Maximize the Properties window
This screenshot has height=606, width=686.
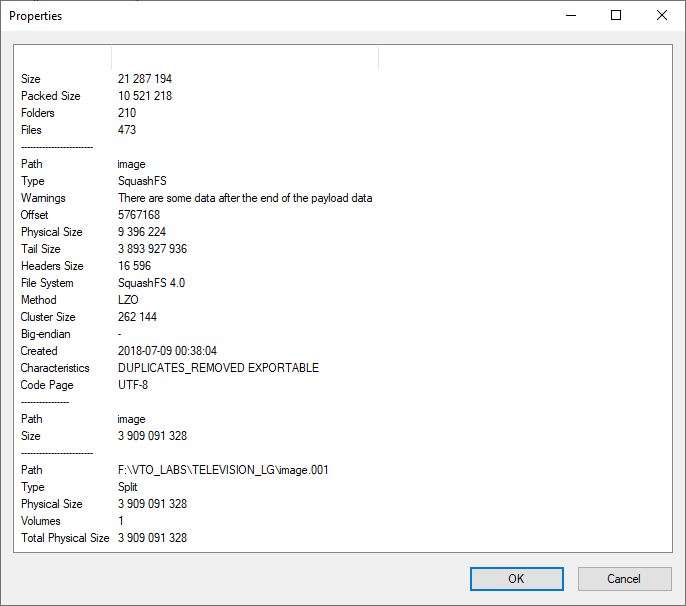(x=616, y=15)
